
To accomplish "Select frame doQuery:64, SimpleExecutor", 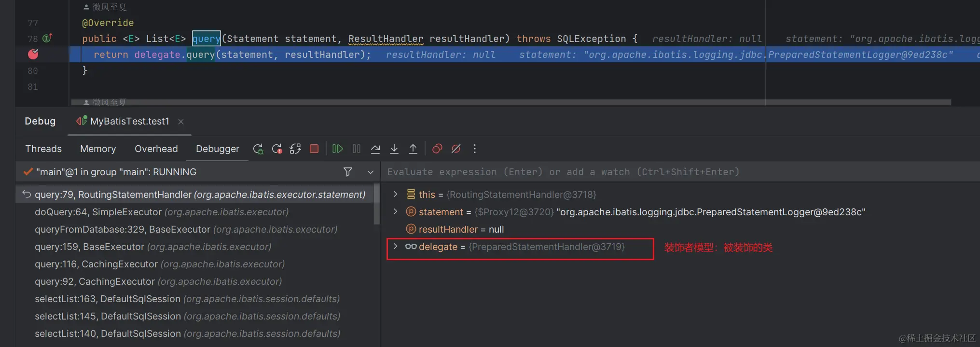I will tap(196, 212).
